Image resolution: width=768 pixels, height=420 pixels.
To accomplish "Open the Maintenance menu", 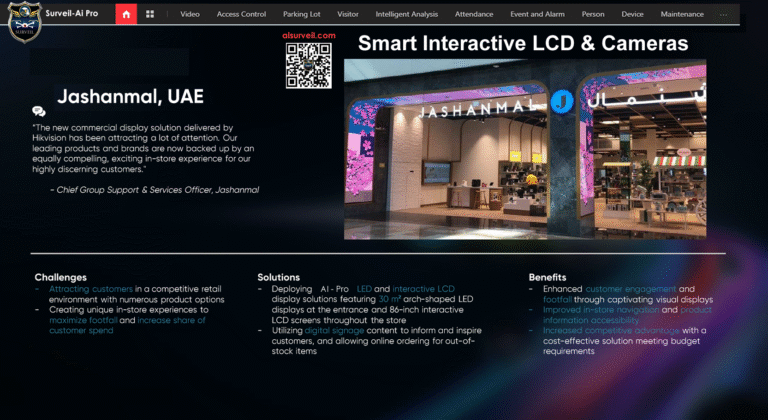I will [x=682, y=14].
